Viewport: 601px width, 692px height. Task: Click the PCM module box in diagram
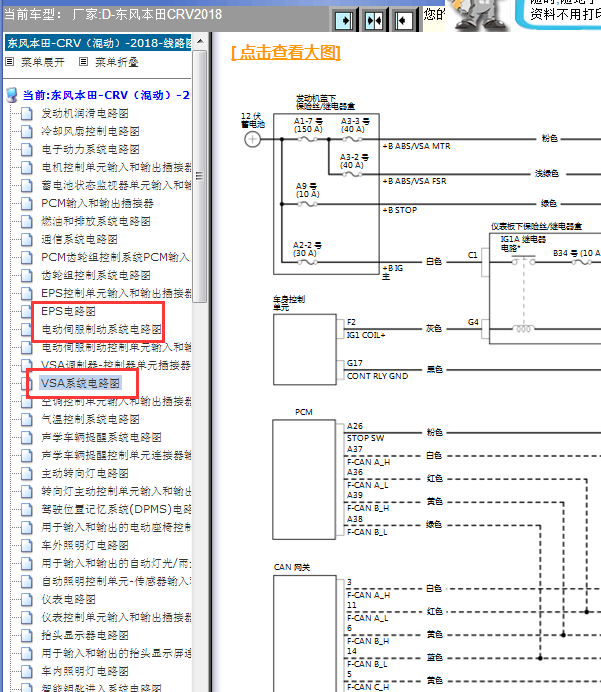(x=304, y=479)
